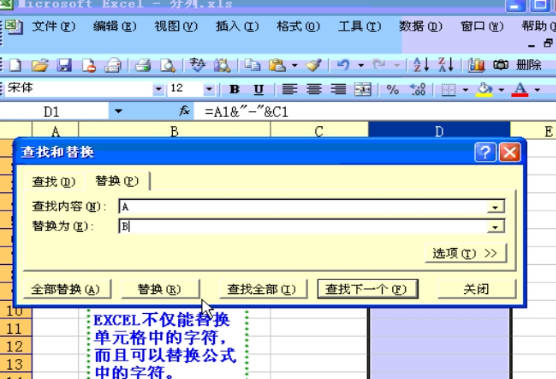Click the Copy icon
Viewport: 556px width, 379px height.
252,65
